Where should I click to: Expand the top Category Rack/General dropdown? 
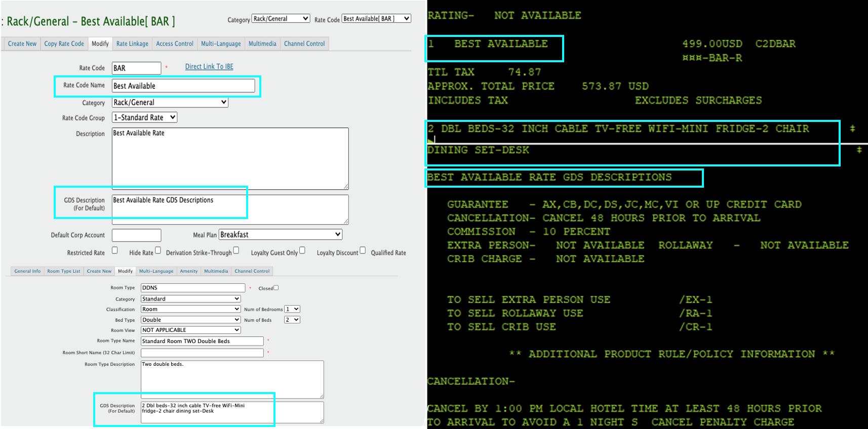[x=281, y=19]
